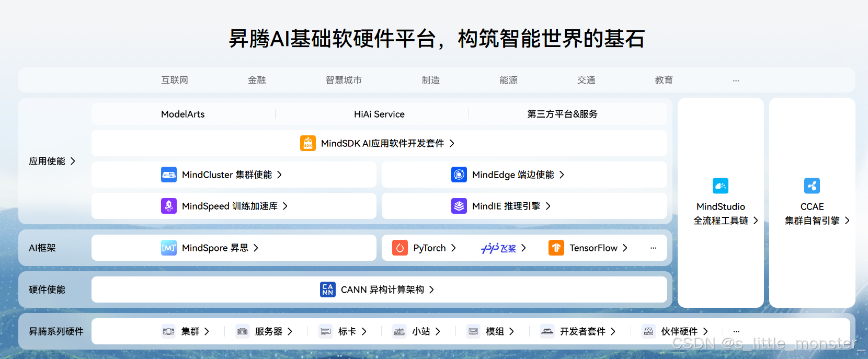The width and height of the screenshot is (868, 359).
Task: Select the 制造 industry tab
Action: pos(431,80)
